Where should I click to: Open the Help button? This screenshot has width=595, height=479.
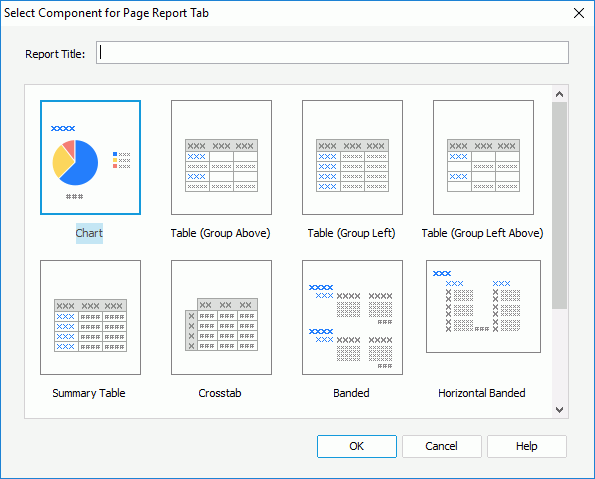pos(527,446)
